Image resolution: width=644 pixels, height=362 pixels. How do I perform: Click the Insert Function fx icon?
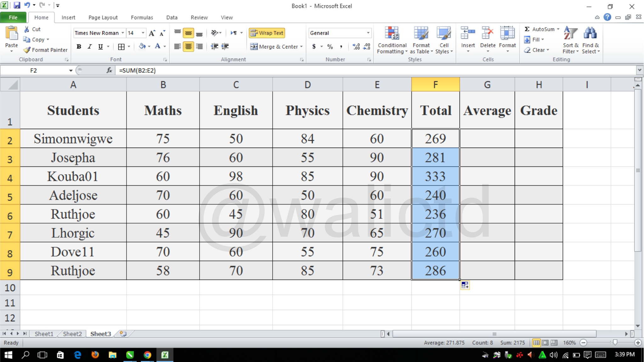click(109, 70)
